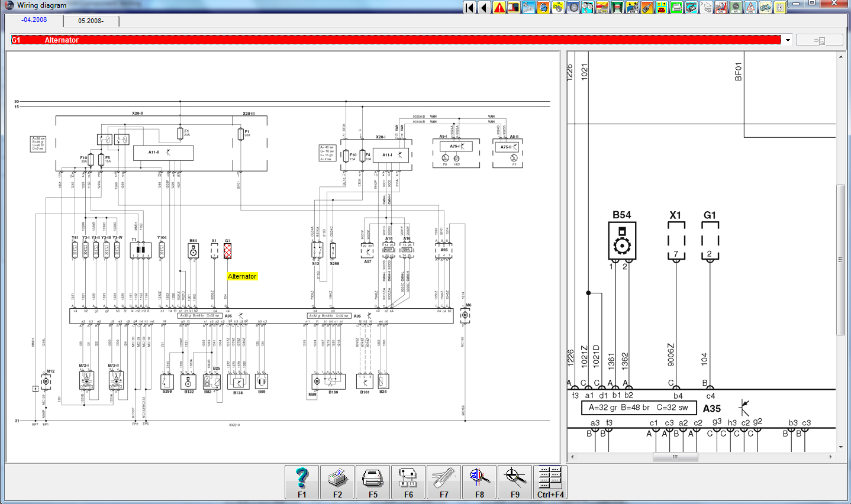This screenshot has width=851, height=504.
Task: Click the blue wrench tools toolbar icon
Action: (528, 8)
